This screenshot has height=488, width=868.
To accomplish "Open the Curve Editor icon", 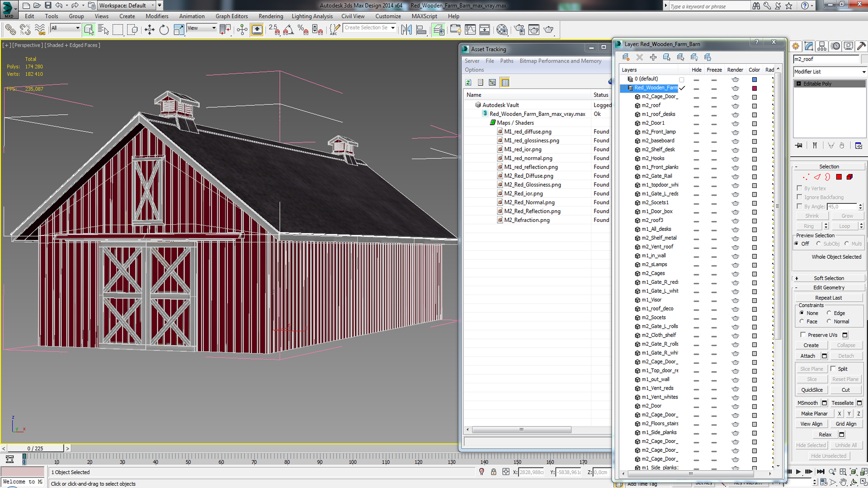I will tap(470, 30).
